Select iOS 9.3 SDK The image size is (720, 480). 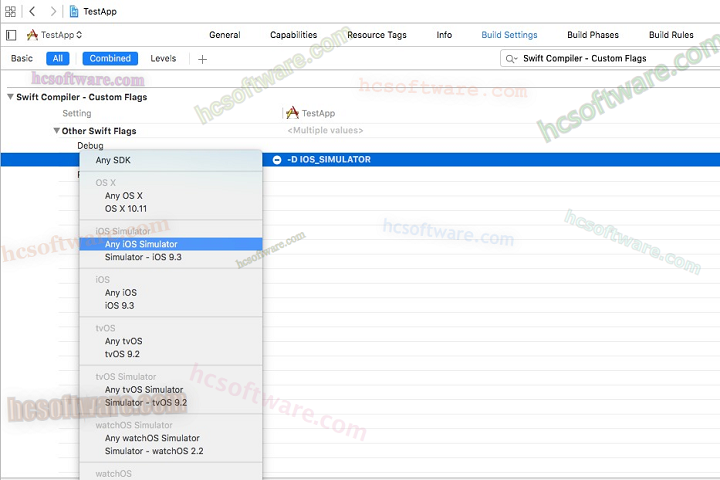pyautogui.click(x=171, y=305)
